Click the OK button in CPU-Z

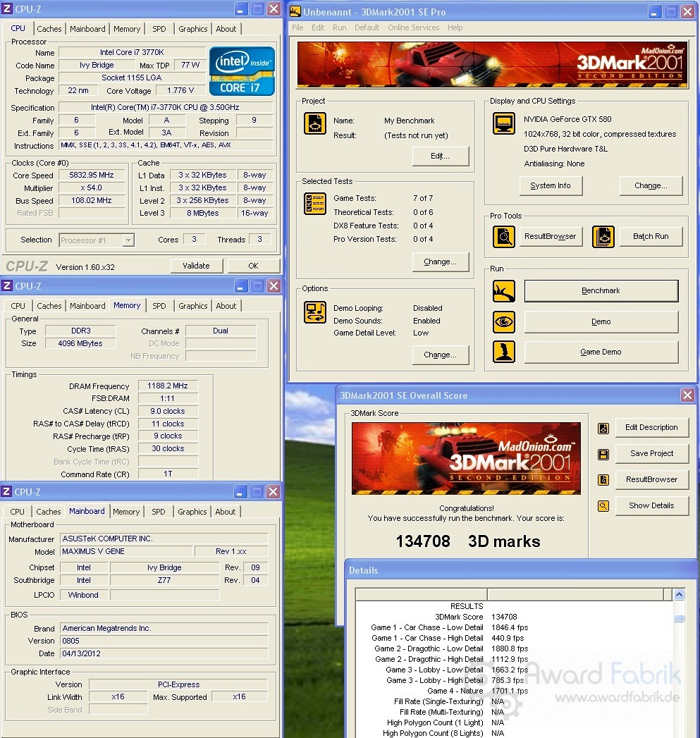click(x=253, y=266)
